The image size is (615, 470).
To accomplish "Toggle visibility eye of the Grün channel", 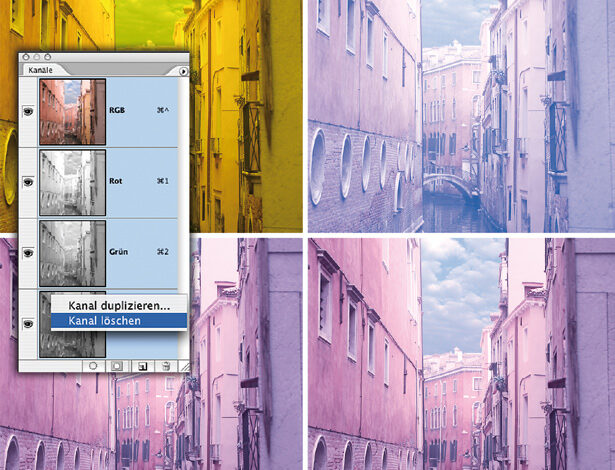I will 28,253.
